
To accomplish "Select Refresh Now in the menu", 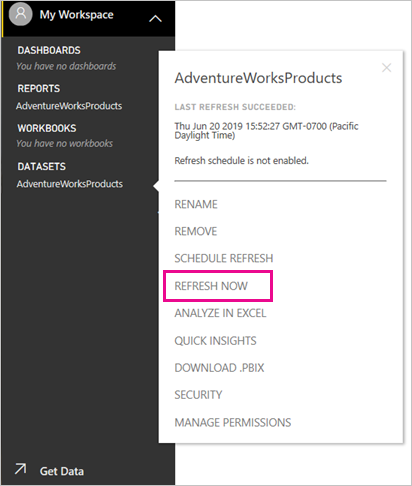I will (x=211, y=286).
